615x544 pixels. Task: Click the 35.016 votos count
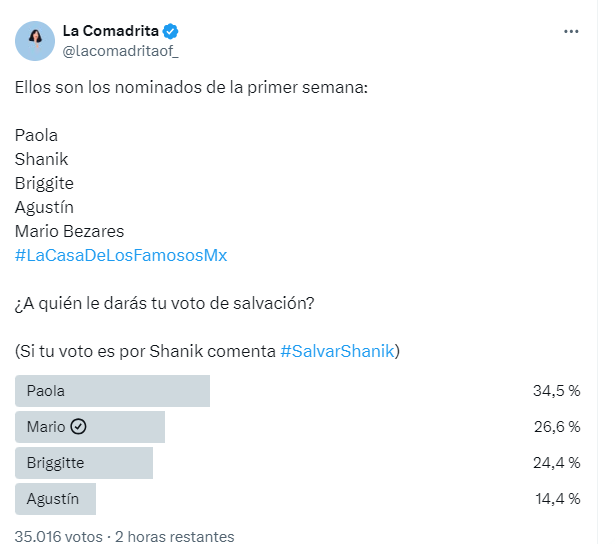pyautogui.click(x=58, y=536)
